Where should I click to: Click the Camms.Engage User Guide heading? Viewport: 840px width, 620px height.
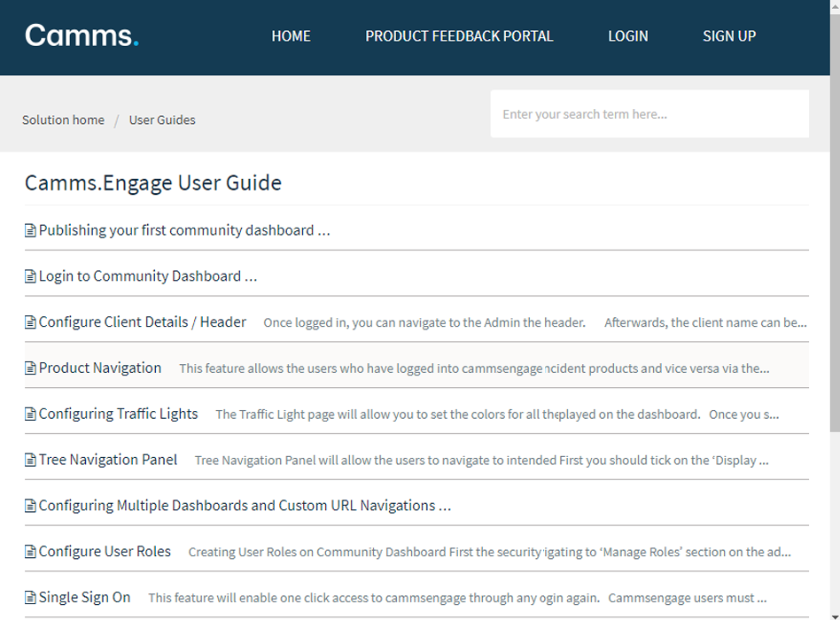(x=153, y=183)
